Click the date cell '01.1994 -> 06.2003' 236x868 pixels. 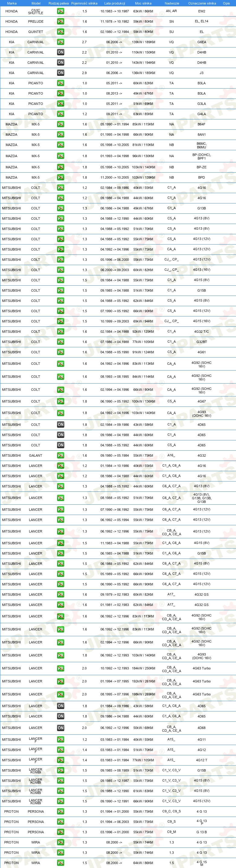coord(115,822)
